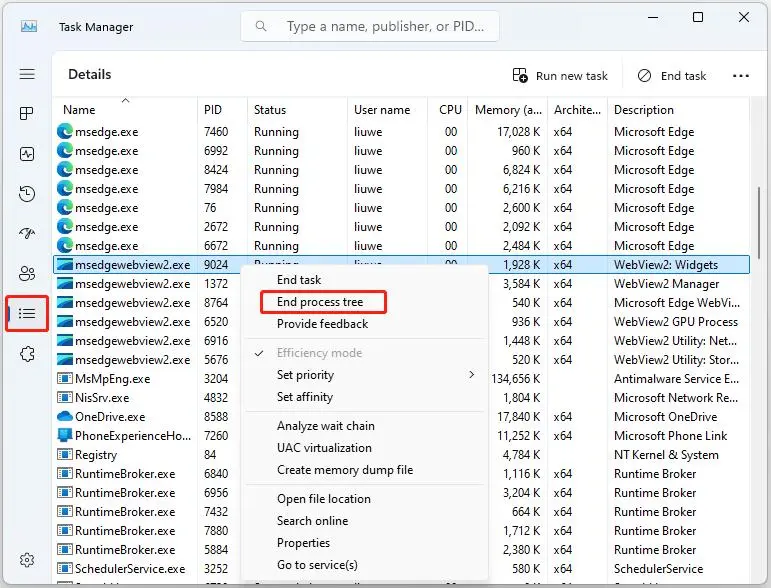Click the Details page heading

tap(89, 75)
